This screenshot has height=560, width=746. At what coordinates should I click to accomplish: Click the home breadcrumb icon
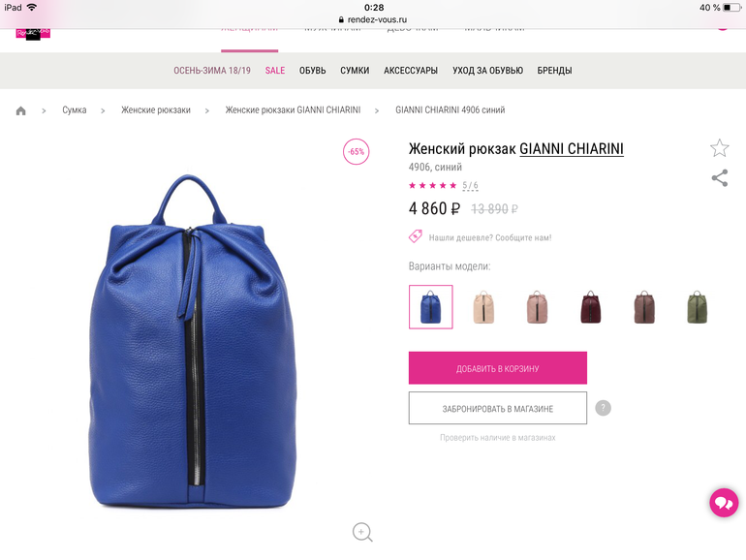tap(21, 110)
